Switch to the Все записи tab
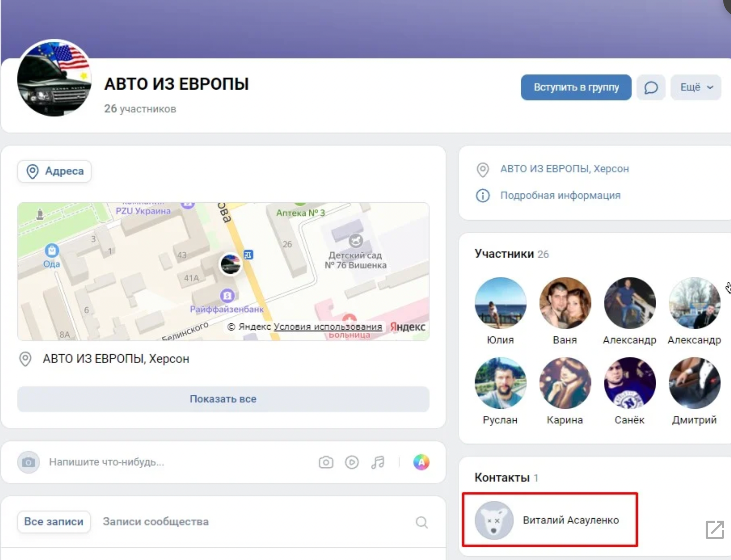Screen dimensions: 731x560 (x=54, y=522)
